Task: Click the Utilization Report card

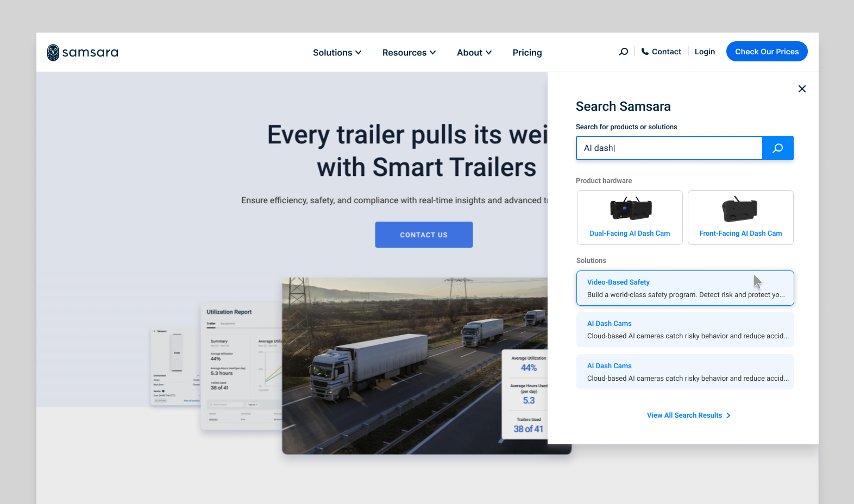Action: (x=241, y=367)
